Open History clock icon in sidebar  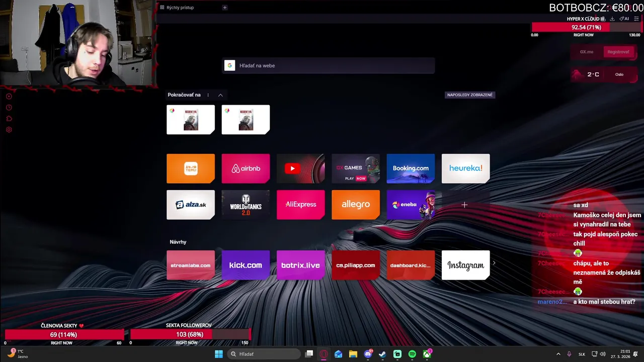click(x=9, y=108)
